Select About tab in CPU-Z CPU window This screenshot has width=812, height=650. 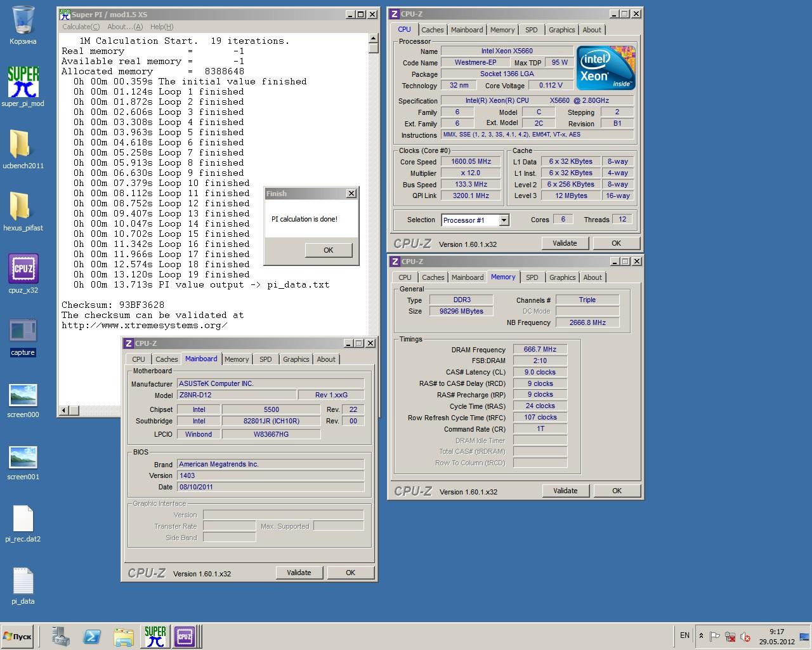(592, 30)
